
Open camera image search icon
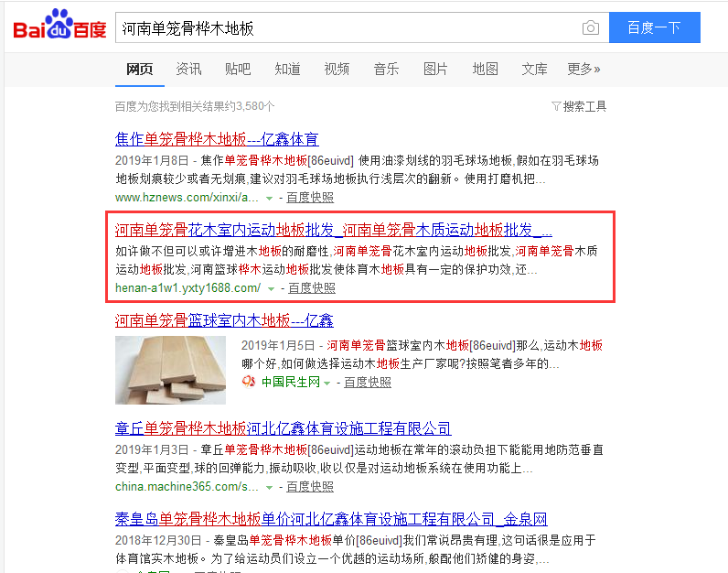tap(590, 27)
